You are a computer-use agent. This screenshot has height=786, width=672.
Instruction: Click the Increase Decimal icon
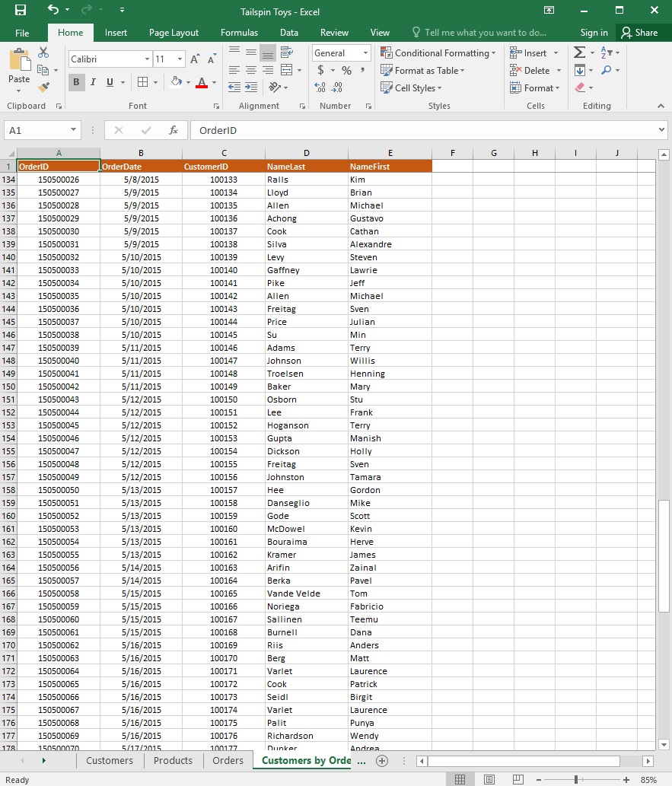(320, 88)
